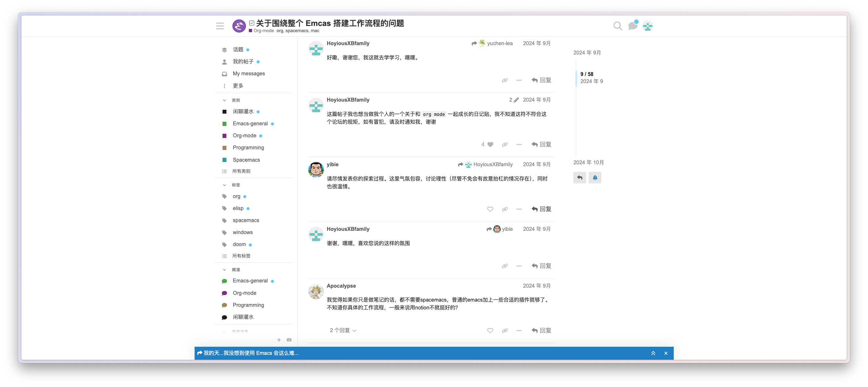The image size is (868, 387).
Task: Like yibie's post with heart icon
Action: point(490,209)
